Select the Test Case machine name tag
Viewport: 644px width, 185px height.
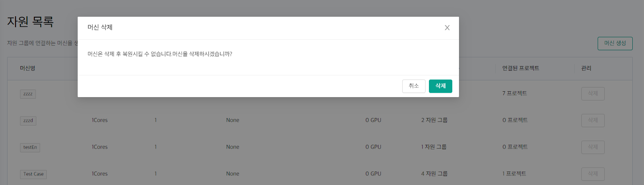coord(33,174)
